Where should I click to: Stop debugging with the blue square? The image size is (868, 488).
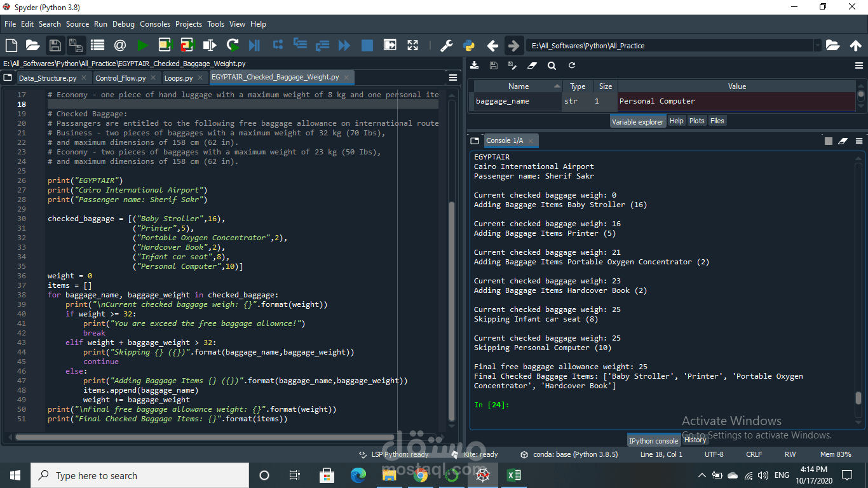point(367,45)
